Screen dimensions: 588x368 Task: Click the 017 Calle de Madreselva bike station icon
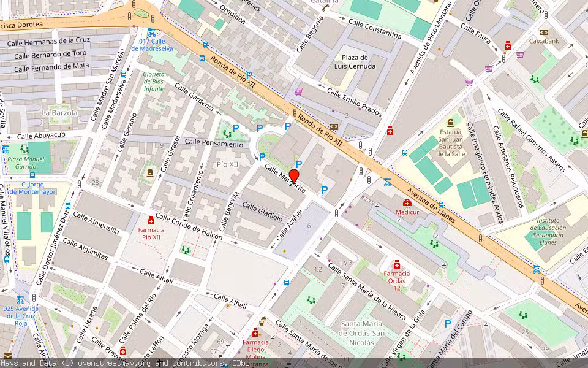tap(151, 33)
